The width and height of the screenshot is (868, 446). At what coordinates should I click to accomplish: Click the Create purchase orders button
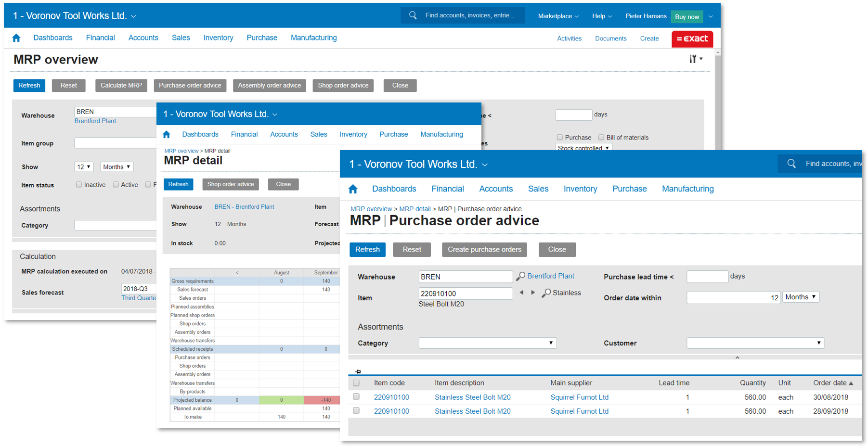pyautogui.click(x=484, y=250)
